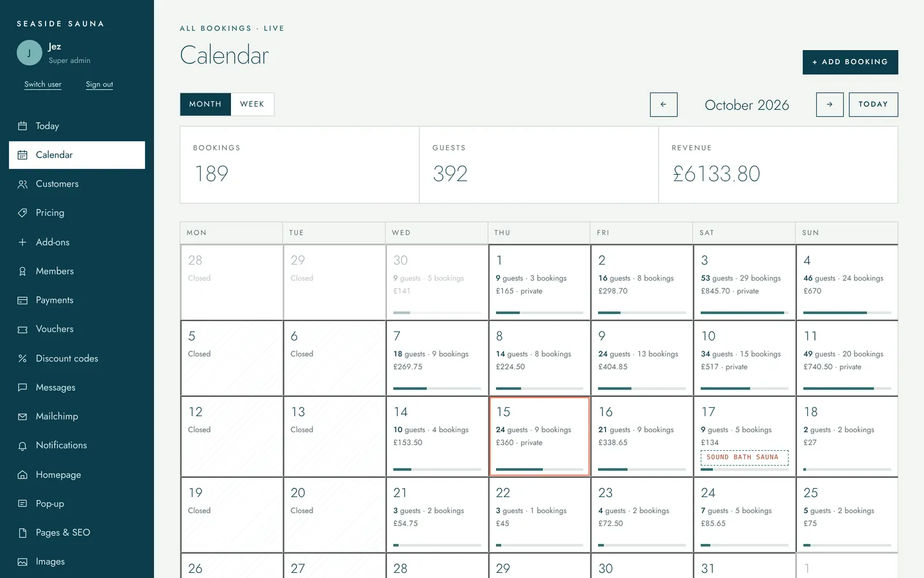
Task: Click capacity bar on 11 October
Action: point(847,389)
